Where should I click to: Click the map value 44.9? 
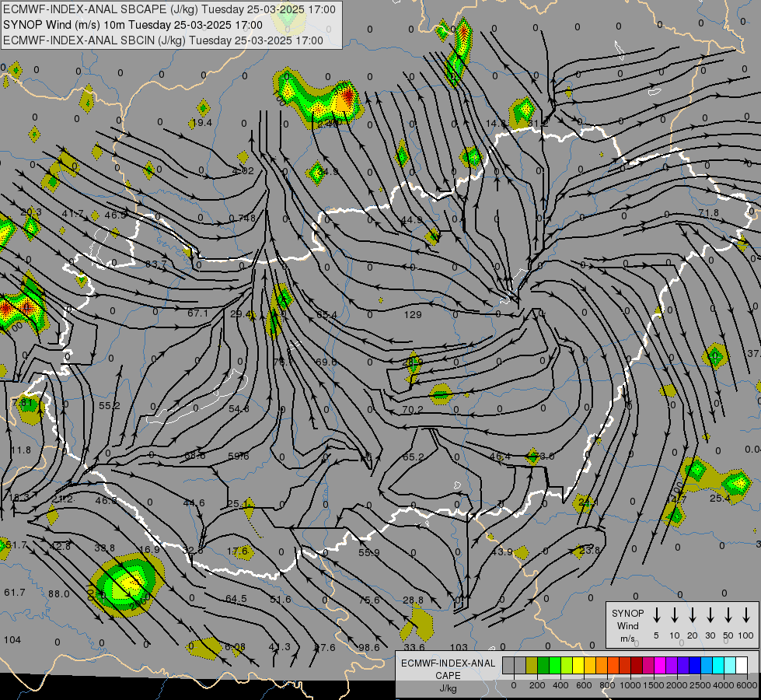[411, 220]
